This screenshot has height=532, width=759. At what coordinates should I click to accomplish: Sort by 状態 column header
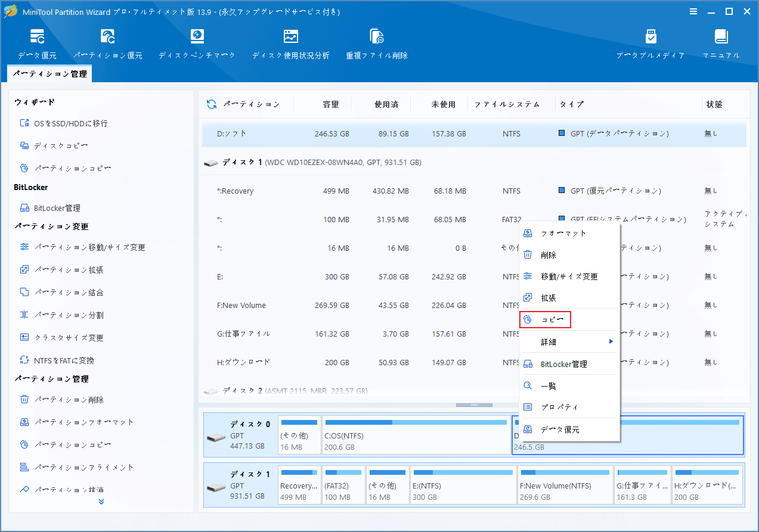click(x=714, y=104)
